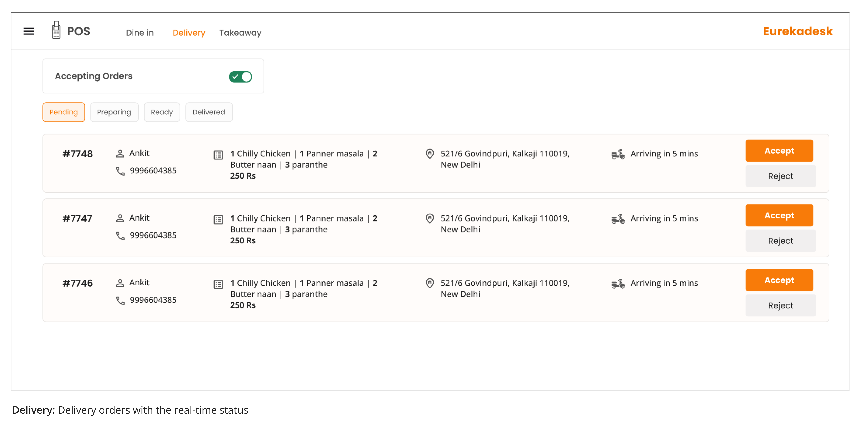Reject order #7747
The width and height of the screenshot is (868, 441).
(x=780, y=241)
